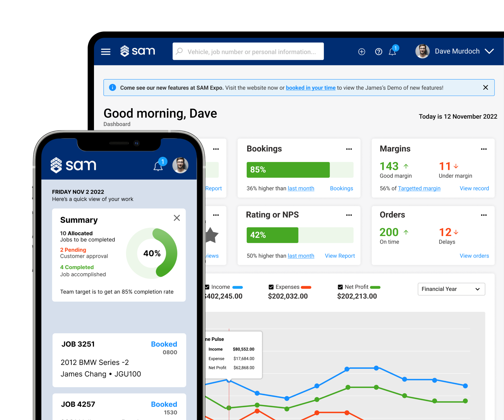
Task: Click Booked status on JOB 3251
Action: click(164, 344)
